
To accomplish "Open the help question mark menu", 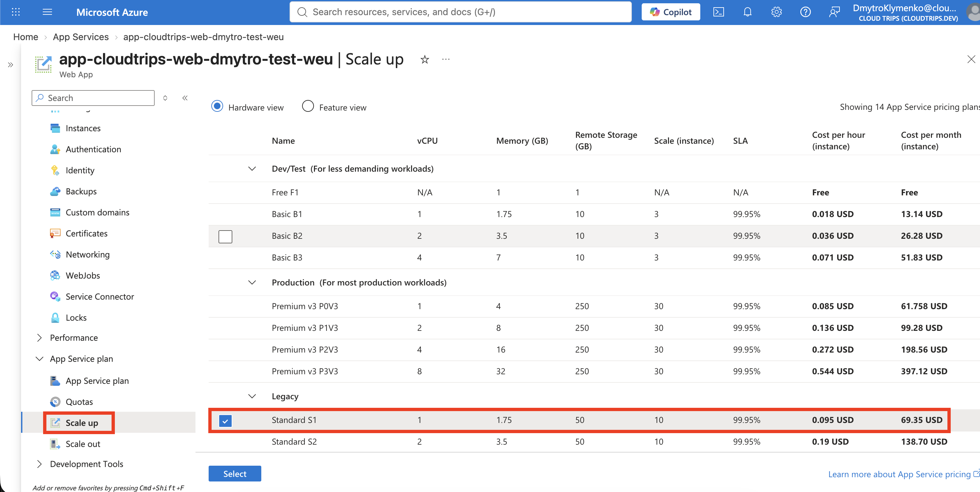I will coord(805,12).
